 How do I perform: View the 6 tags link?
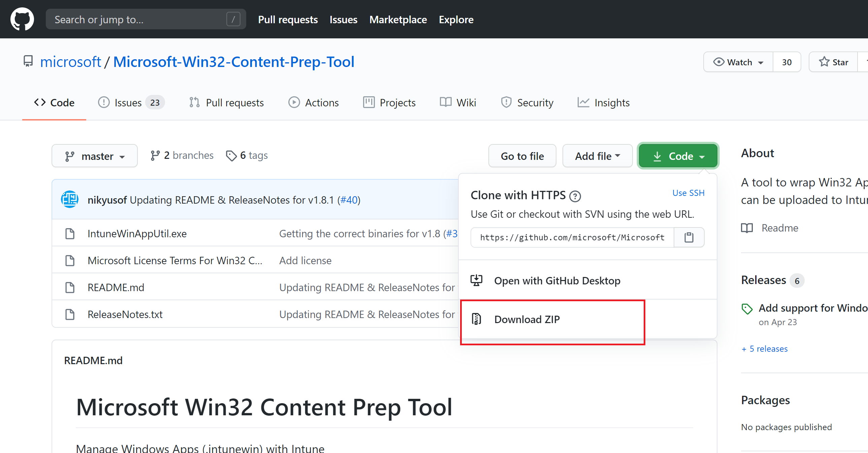point(247,155)
